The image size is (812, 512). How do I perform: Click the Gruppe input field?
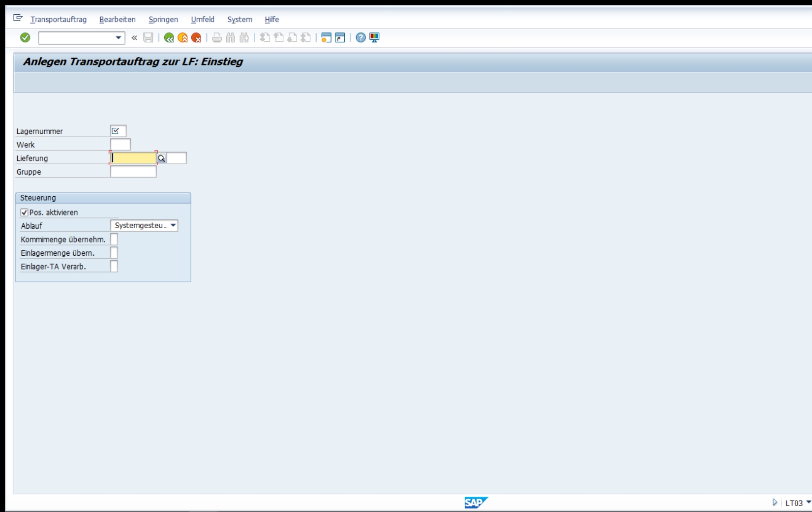pyautogui.click(x=133, y=172)
